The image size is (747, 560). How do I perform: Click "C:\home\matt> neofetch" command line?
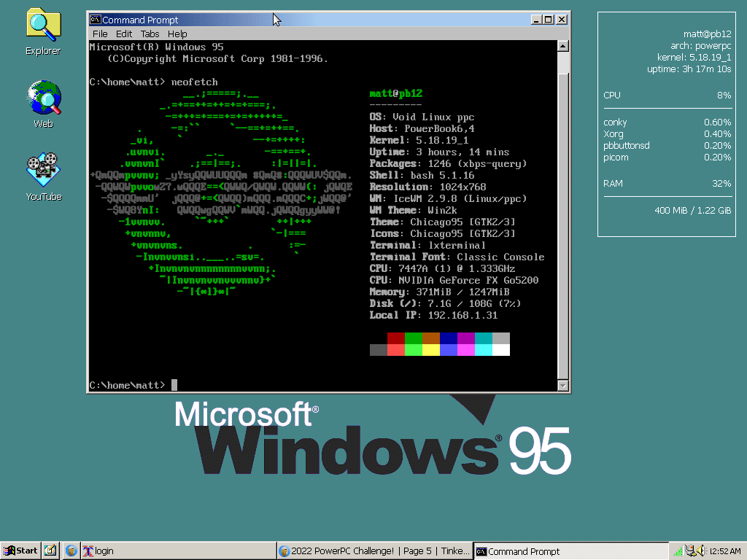pos(153,82)
